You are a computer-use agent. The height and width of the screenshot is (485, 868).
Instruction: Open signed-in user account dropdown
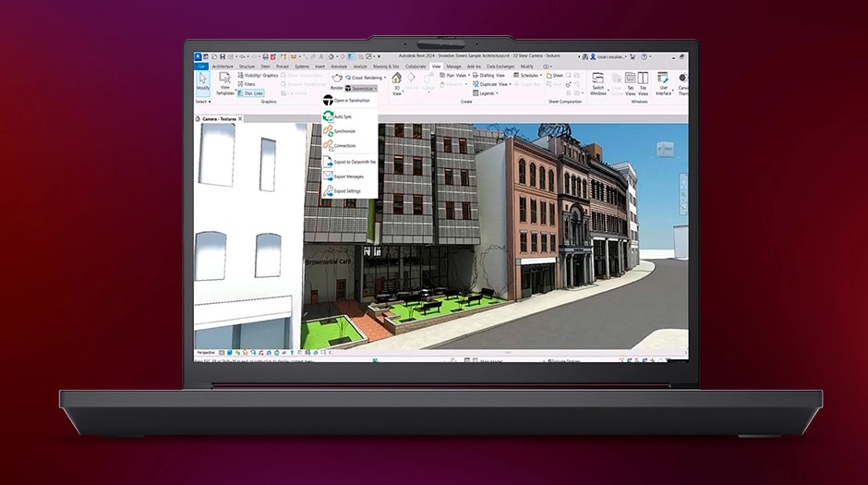(x=608, y=56)
